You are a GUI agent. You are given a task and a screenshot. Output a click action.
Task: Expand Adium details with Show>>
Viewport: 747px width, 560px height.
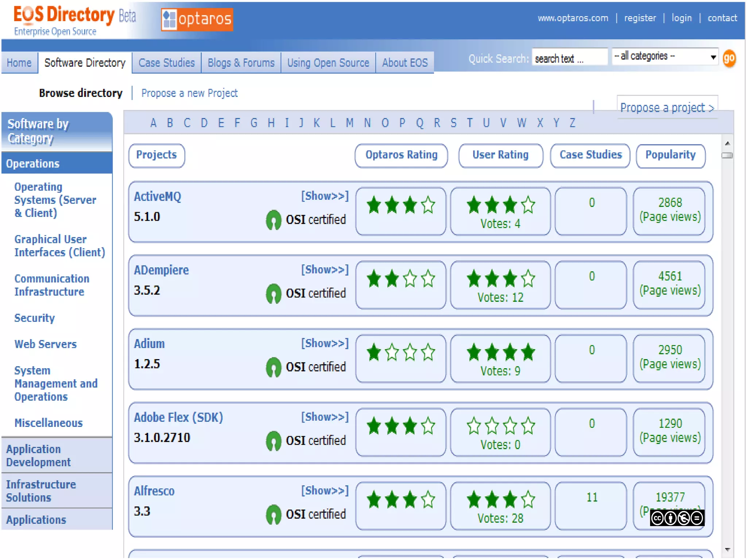pyautogui.click(x=325, y=343)
